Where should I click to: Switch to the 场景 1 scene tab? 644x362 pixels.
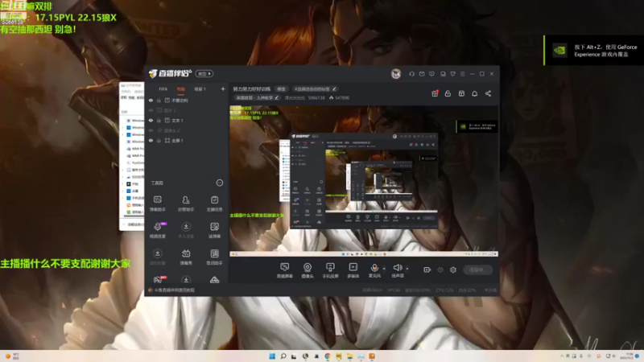click(200, 89)
